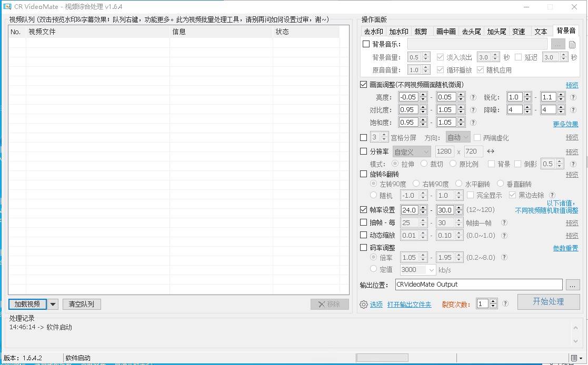Click the saturation maximum 1.05 field
The width and height of the screenshot is (588, 365).
446,123
